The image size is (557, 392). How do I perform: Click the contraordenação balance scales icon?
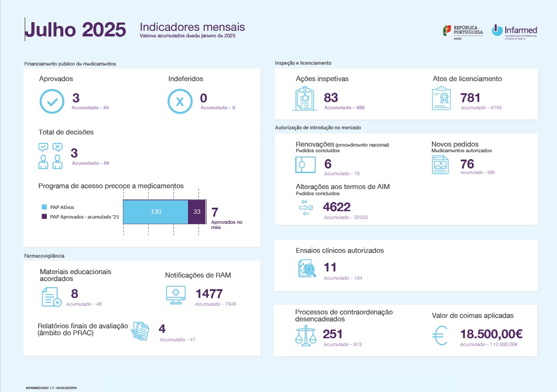pos(306,335)
